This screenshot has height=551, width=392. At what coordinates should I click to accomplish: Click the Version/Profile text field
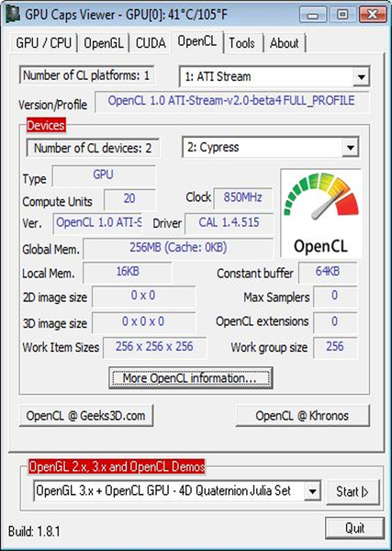click(x=232, y=101)
